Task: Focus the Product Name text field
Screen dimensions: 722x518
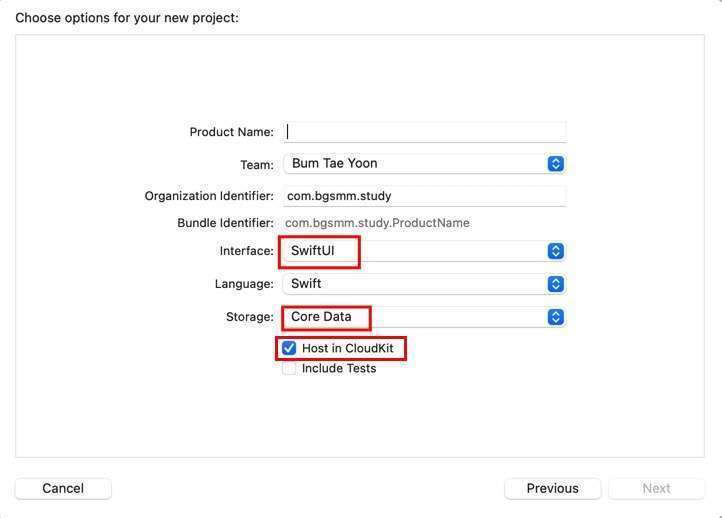Action: tap(425, 131)
